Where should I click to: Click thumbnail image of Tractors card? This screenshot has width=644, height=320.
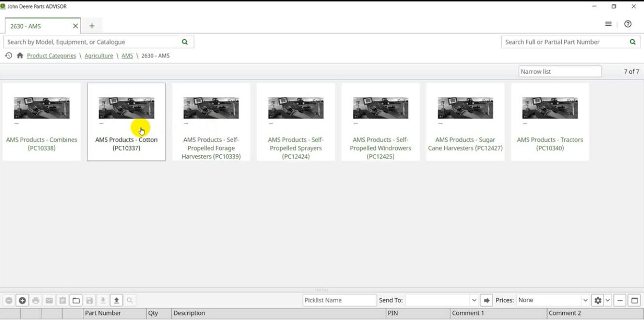[550, 108]
